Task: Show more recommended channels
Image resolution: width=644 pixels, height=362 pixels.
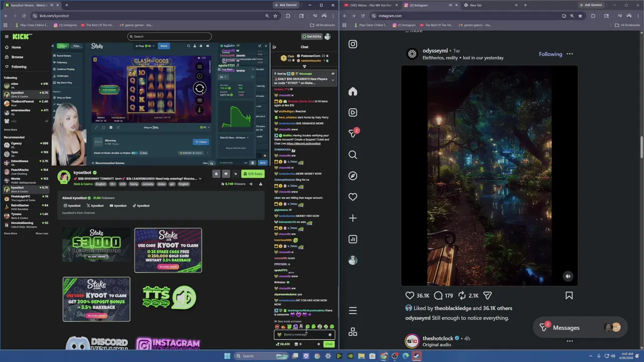Action: point(11,233)
